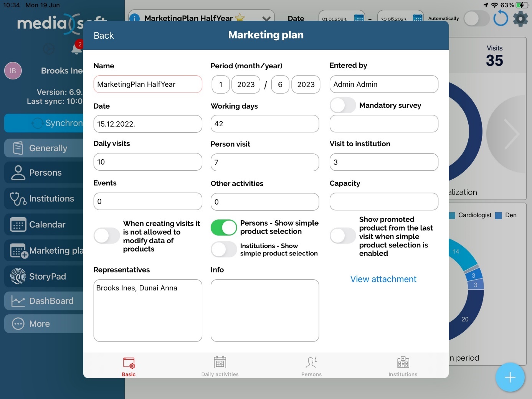Enable the Mandatory survey toggle

(343, 105)
